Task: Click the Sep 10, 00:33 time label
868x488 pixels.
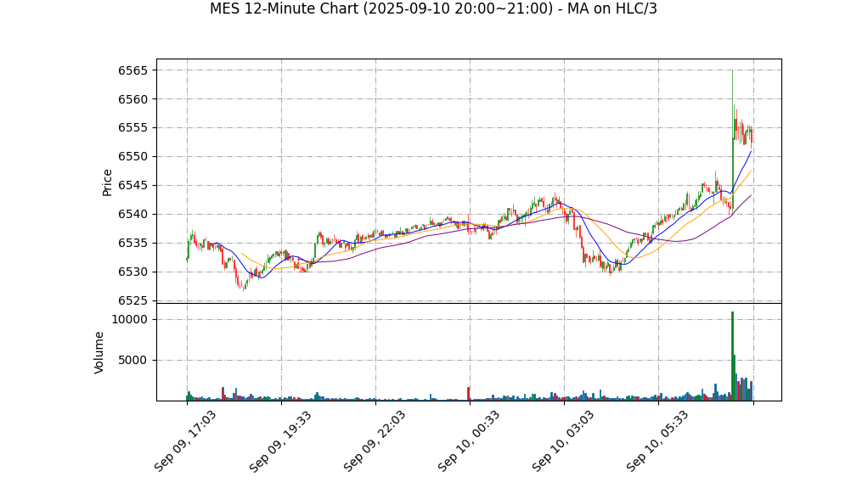Action: [x=468, y=441]
